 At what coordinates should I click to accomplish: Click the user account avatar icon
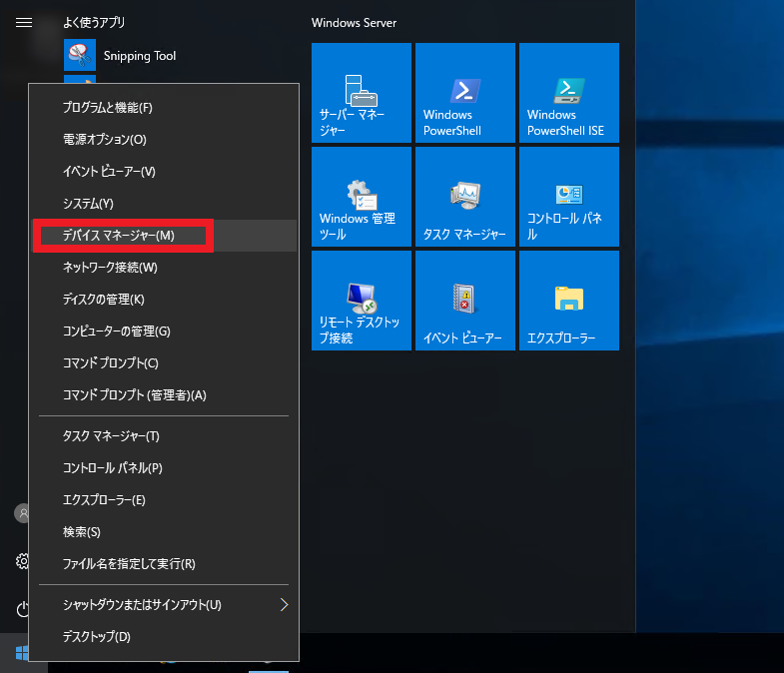click(22, 513)
